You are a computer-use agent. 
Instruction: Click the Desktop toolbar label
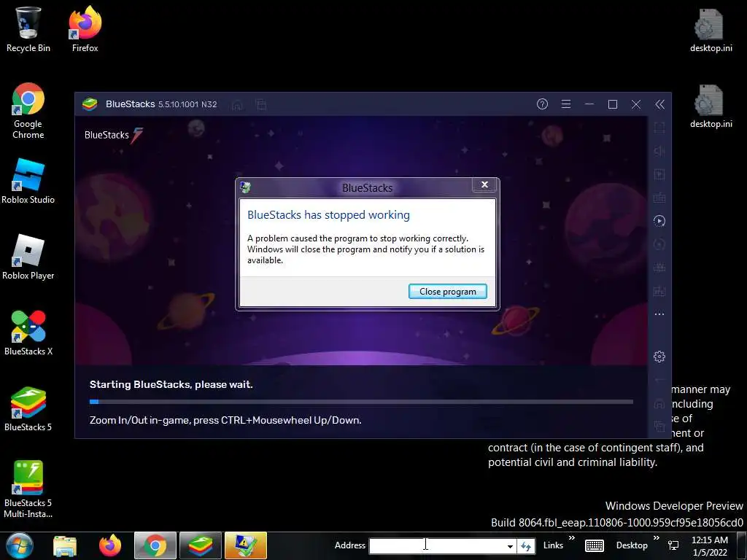[632, 545]
